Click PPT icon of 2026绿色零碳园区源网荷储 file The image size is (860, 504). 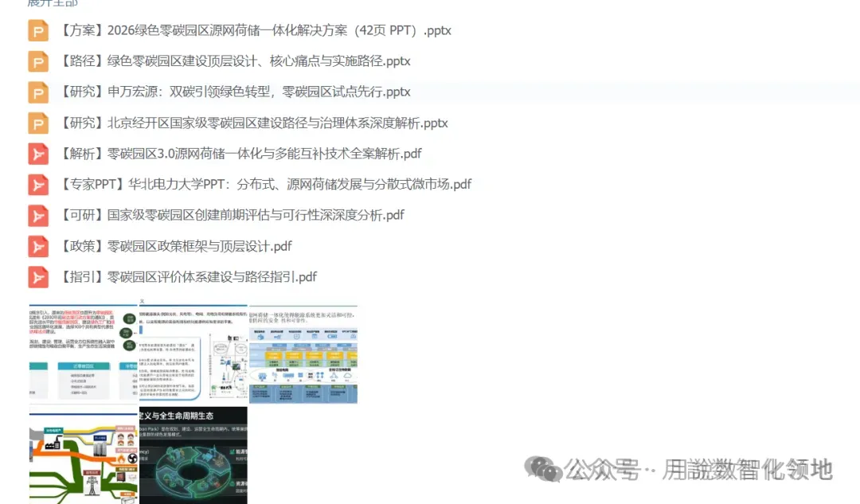[x=38, y=31]
